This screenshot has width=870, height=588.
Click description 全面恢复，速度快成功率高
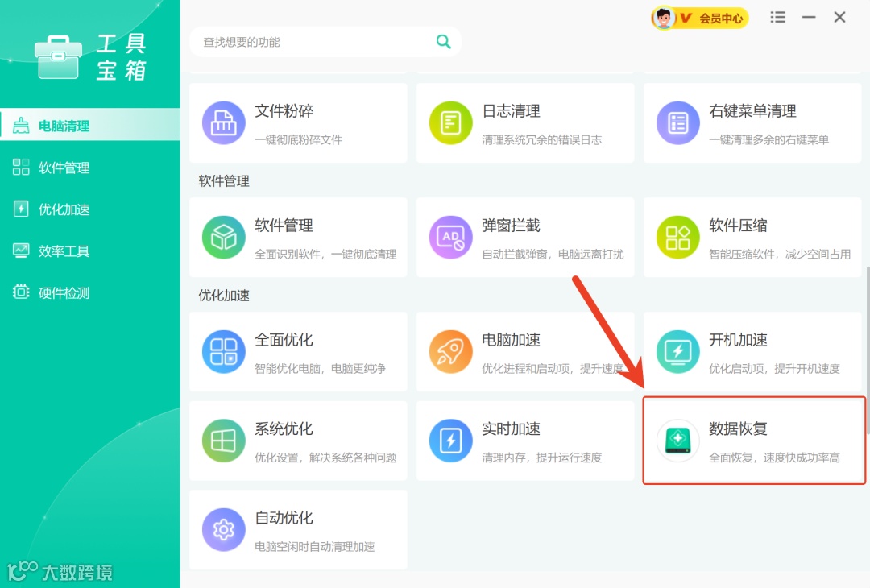(x=774, y=458)
